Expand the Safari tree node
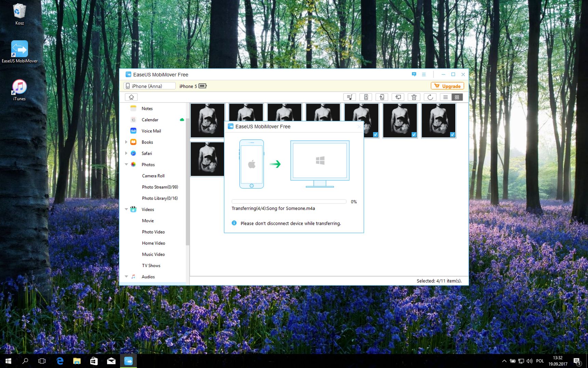The width and height of the screenshot is (588, 368). (x=126, y=153)
